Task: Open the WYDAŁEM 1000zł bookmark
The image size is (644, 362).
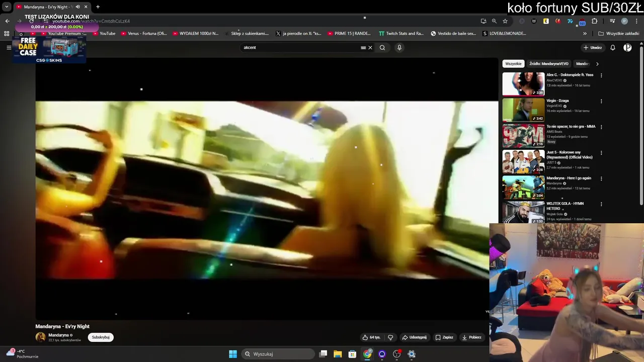Action: click(195, 34)
